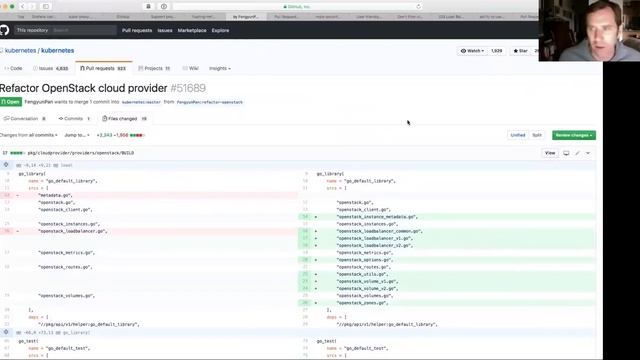Toggle the Safari sidebar button

click(46, 7)
